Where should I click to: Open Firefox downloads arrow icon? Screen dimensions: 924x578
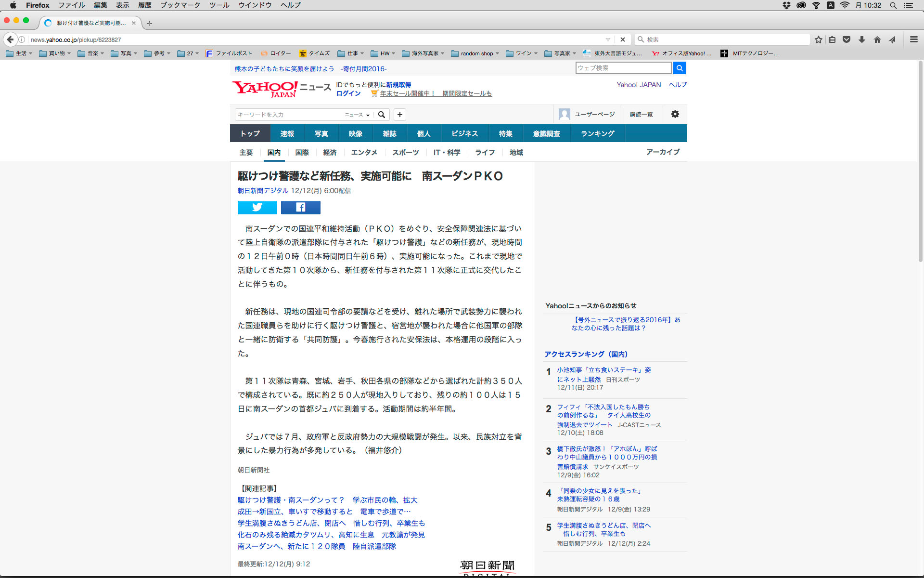862,39
